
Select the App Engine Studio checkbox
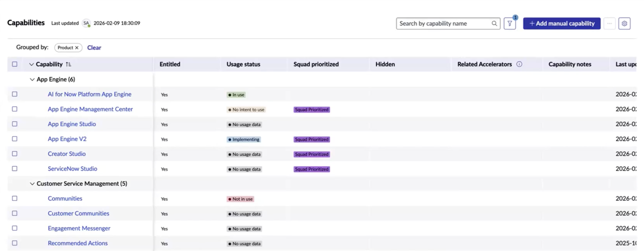tap(15, 124)
